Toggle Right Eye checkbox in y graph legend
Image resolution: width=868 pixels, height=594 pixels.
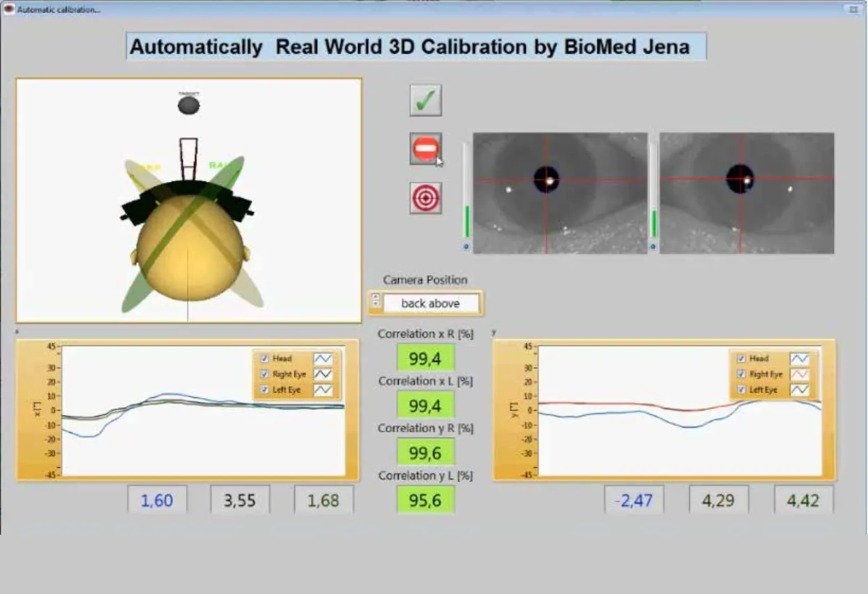(x=741, y=374)
